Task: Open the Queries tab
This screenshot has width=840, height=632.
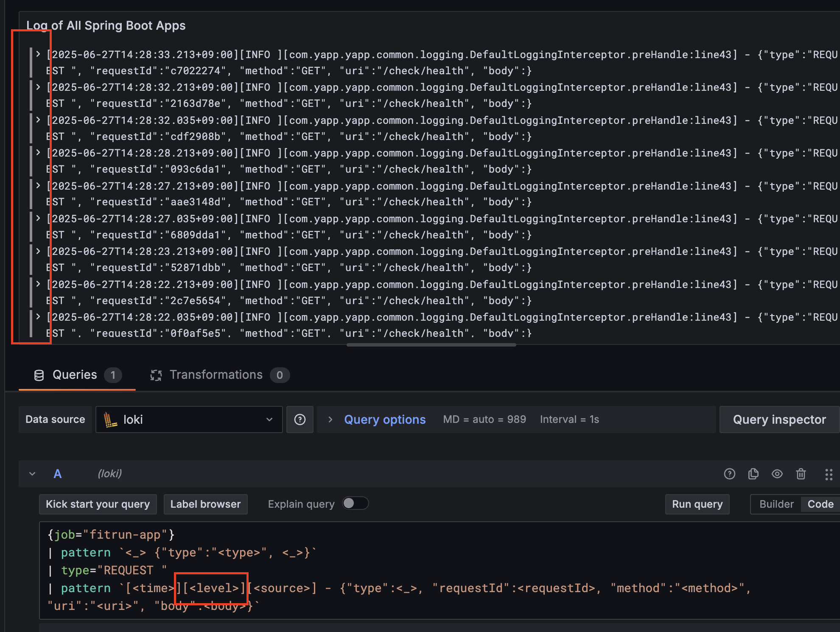Action: tap(77, 375)
